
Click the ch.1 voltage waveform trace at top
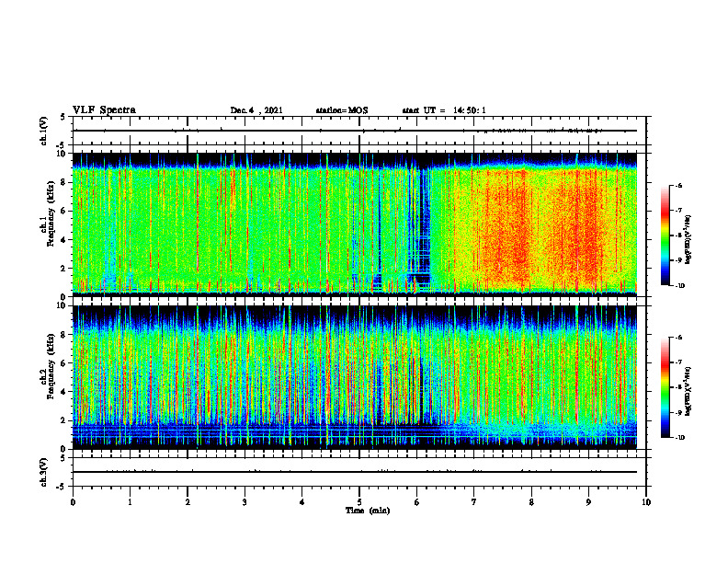pos(354,131)
